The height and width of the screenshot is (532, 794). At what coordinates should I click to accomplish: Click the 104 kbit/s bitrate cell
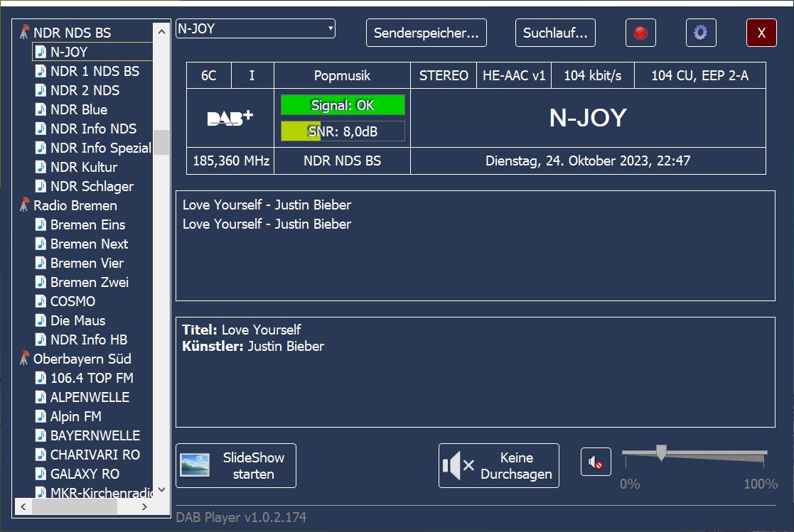coord(592,76)
